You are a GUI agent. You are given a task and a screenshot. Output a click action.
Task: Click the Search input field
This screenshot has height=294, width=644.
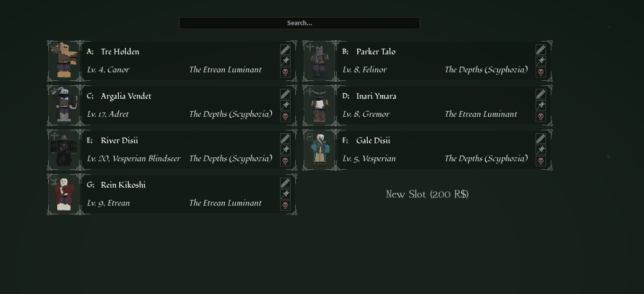[x=300, y=23]
